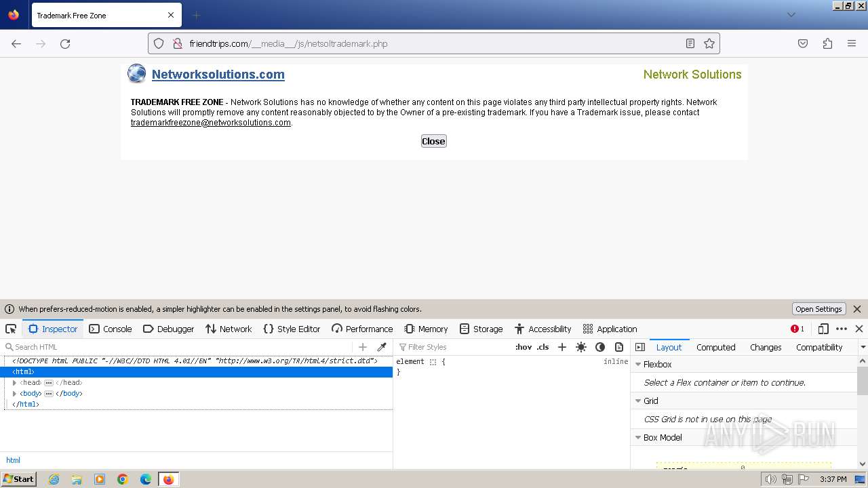Click the Networksolutions.com heading link
This screenshot has width=868, height=488.
coord(218,75)
